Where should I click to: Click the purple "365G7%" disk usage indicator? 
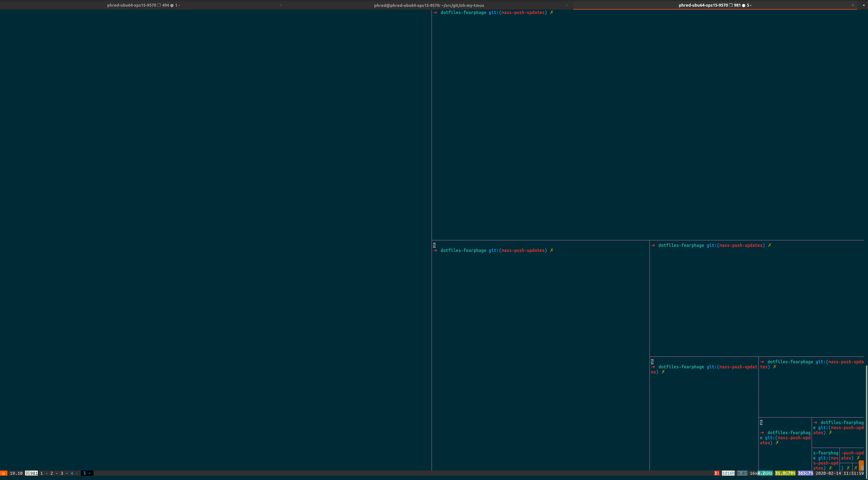pos(806,473)
